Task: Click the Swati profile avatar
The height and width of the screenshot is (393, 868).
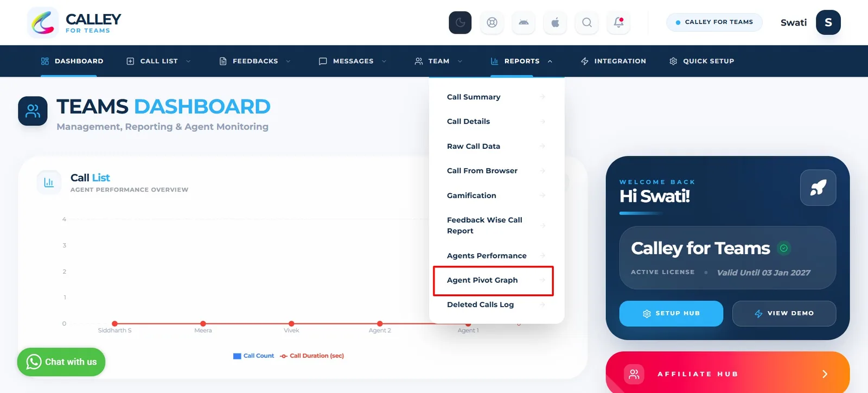Action: (x=828, y=22)
